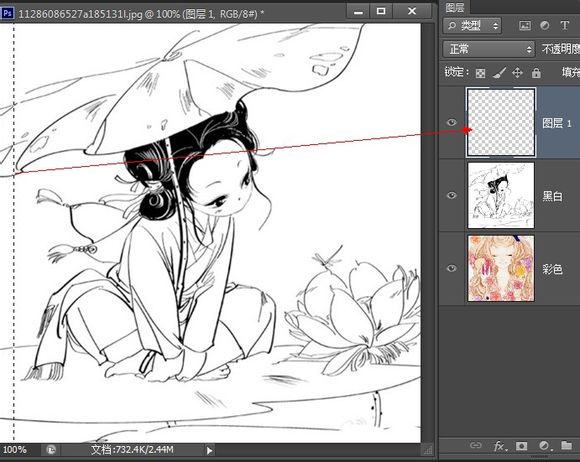This screenshot has width=580, height=462.
Task: Click the window resize grip corner
Action: click(428, 450)
